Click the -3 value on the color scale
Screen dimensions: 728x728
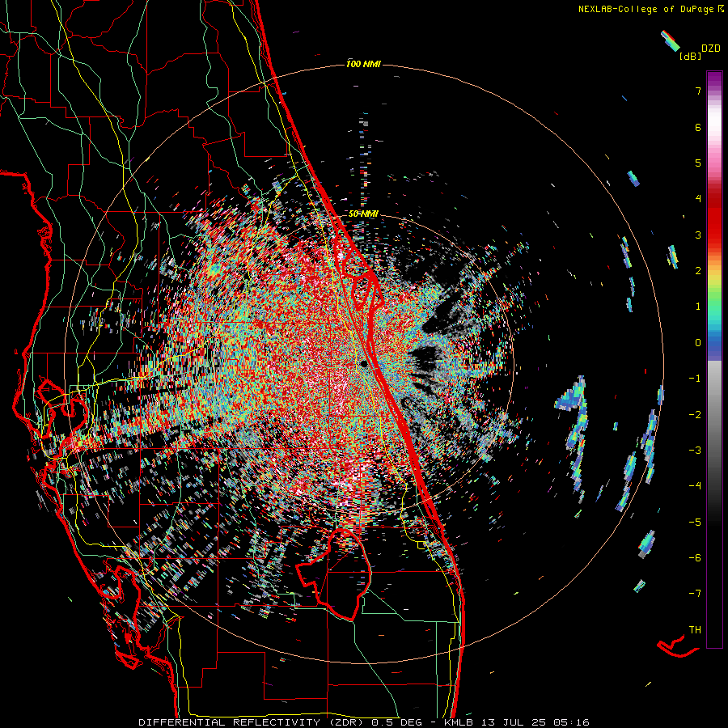pyautogui.click(x=695, y=450)
